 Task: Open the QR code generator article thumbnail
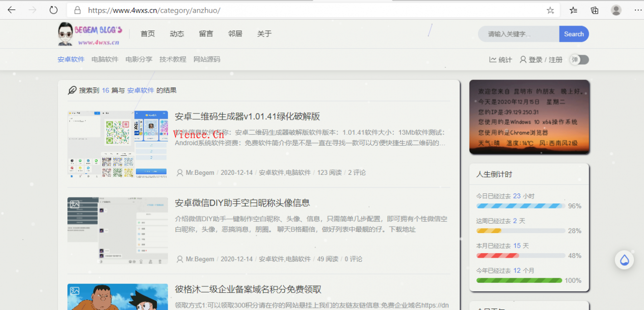pos(118,144)
